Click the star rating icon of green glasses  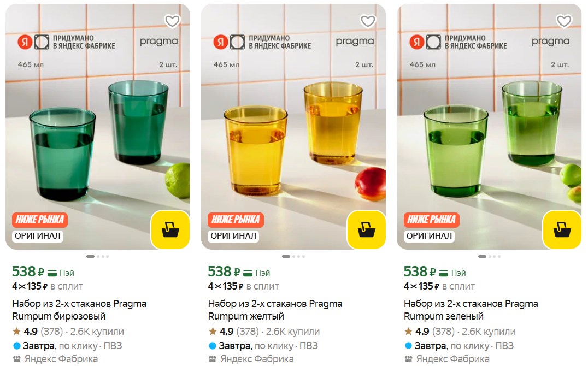tap(408, 332)
